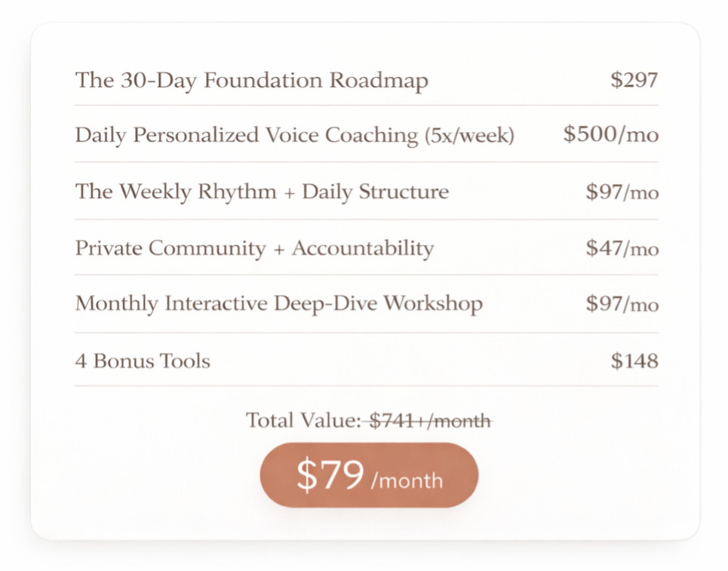
Task: Click the $297 price
Action: pos(634,80)
